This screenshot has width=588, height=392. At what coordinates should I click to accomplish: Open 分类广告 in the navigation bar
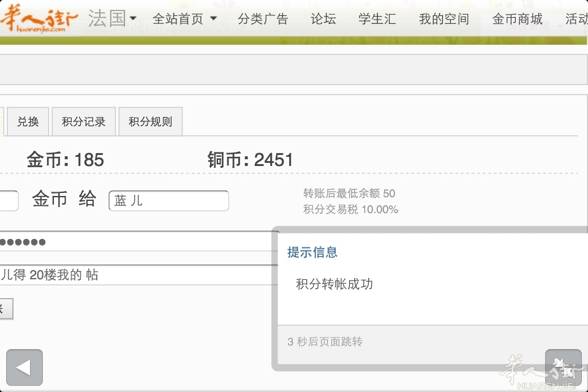click(263, 19)
